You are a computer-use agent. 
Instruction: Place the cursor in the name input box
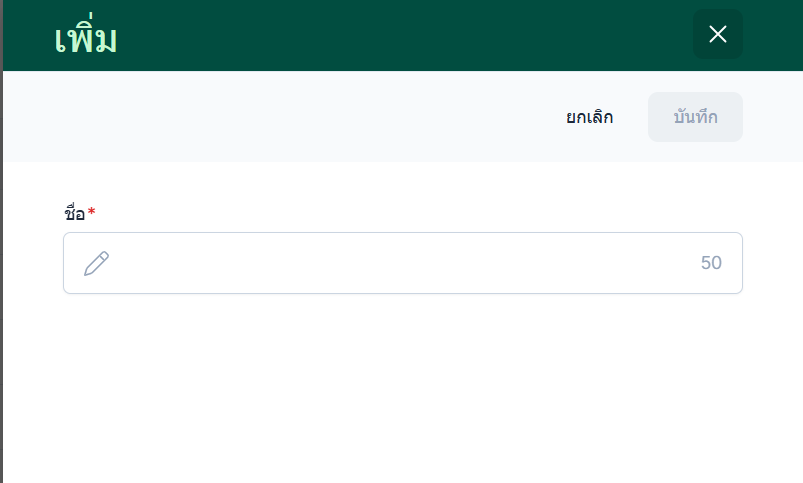coord(400,263)
